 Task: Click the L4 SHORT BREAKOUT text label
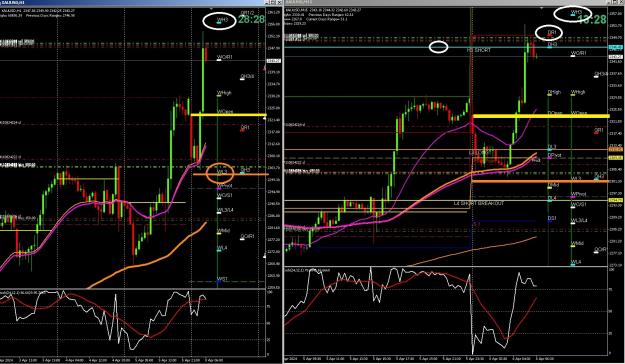(x=479, y=203)
